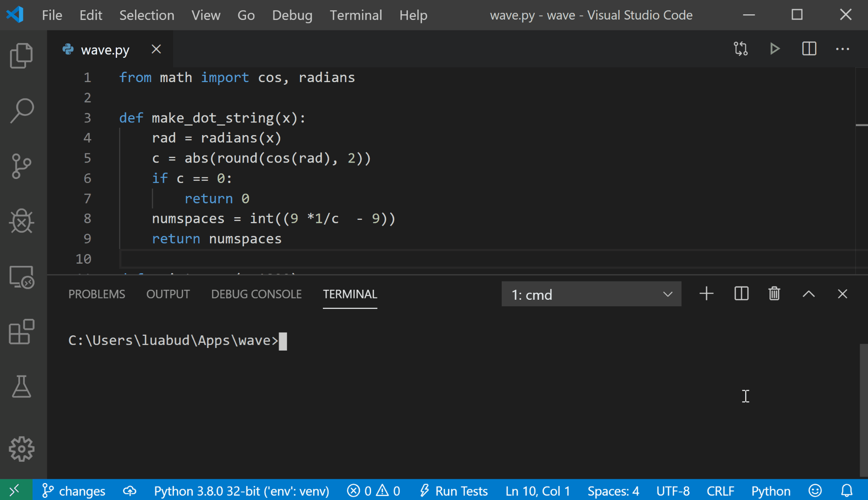
Task: Switch to the PROBLEMS tab
Action: pos(97,294)
